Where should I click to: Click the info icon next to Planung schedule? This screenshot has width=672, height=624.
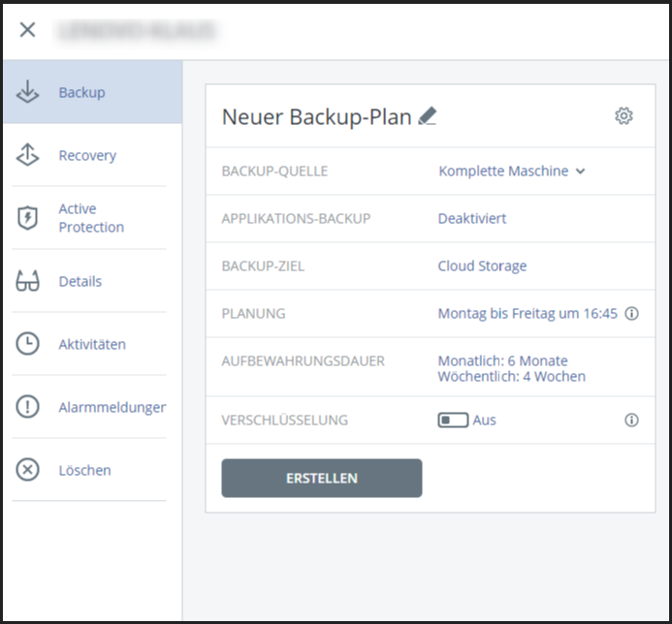point(631,314)
